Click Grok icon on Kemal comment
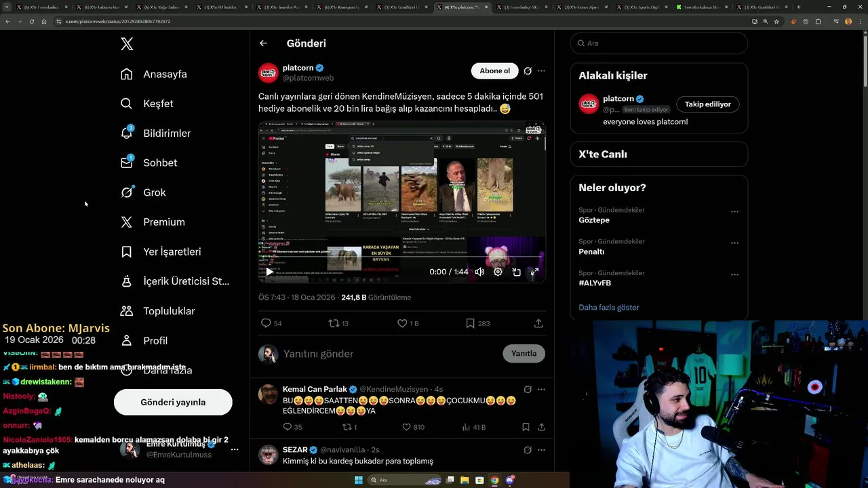The width and height of the screenshot is (868, 488). 528,389
